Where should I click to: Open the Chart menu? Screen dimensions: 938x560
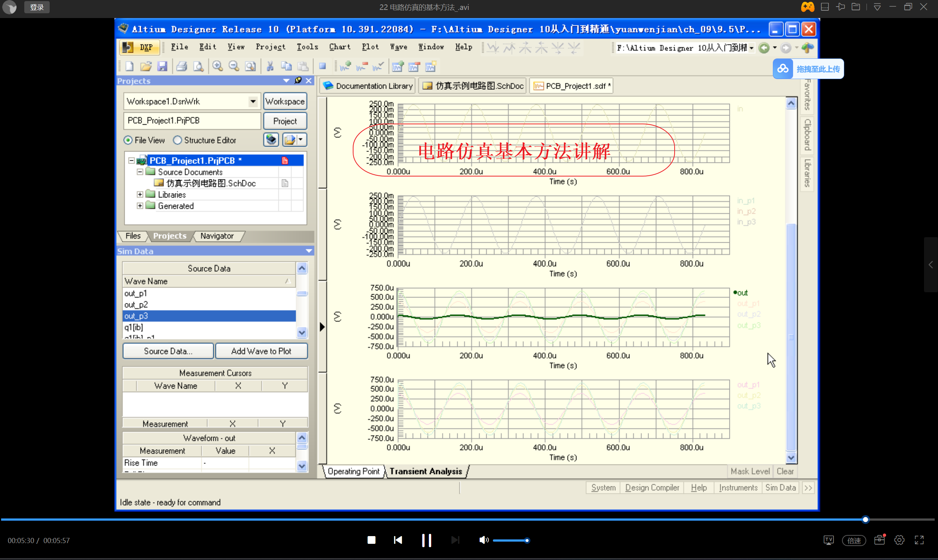pos(340,47)
